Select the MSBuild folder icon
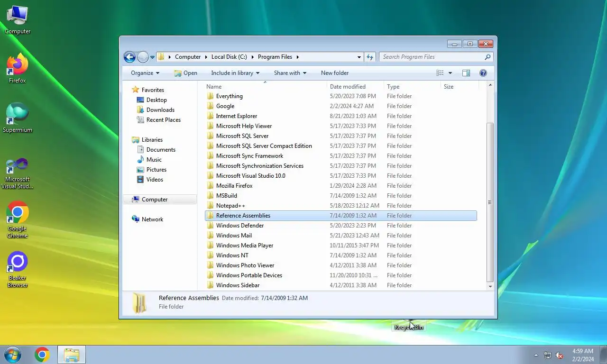 211,196
